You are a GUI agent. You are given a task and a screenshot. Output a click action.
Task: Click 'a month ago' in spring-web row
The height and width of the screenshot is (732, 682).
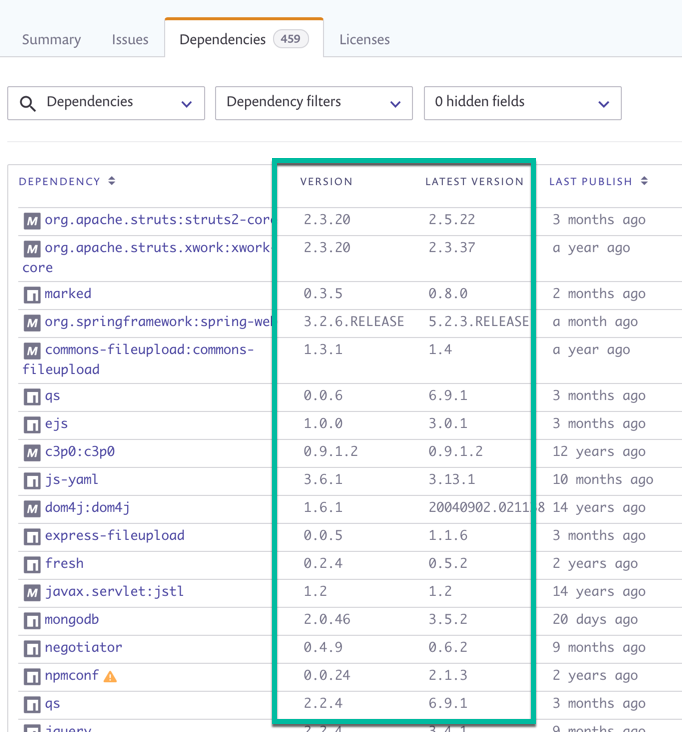click(595, 322)
